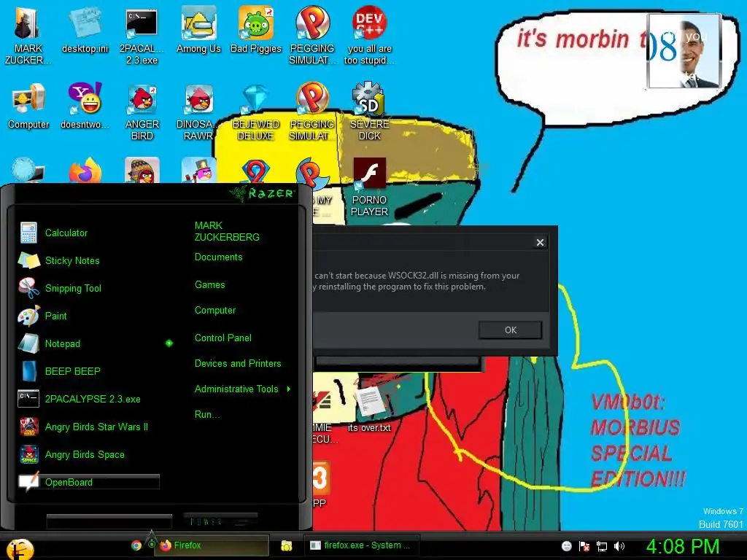Screen dimensions: 747x560
Task: Open Notepad in start menu
Action: (x=63, y=343)
